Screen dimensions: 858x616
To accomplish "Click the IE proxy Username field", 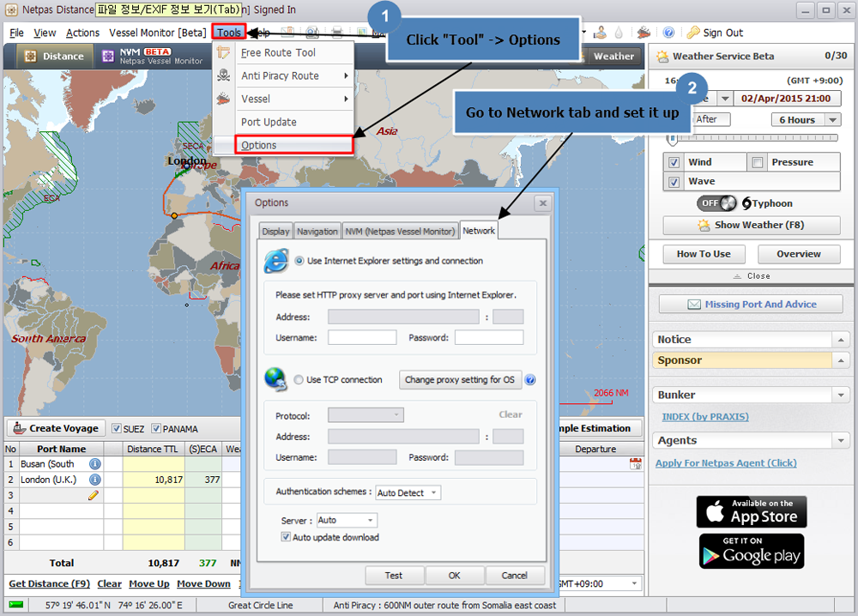I will pyautogui.click(x=362, y=337).
